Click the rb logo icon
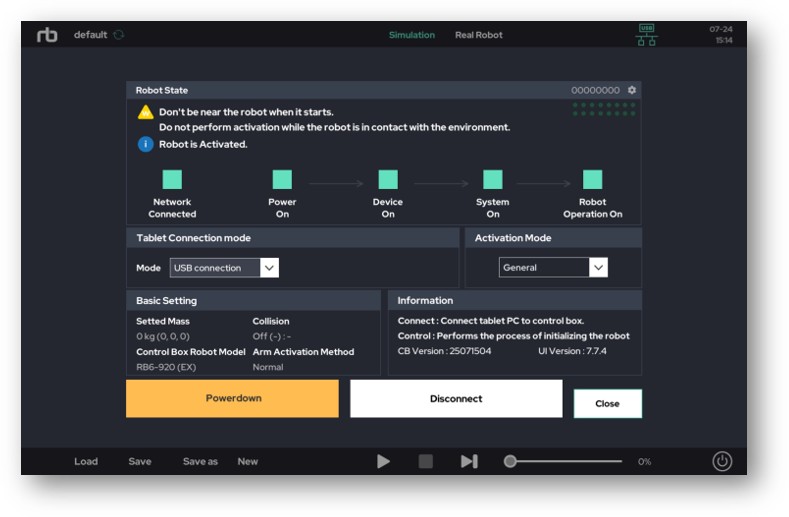This screenshot has height=517, width=789. coord(47,35)
